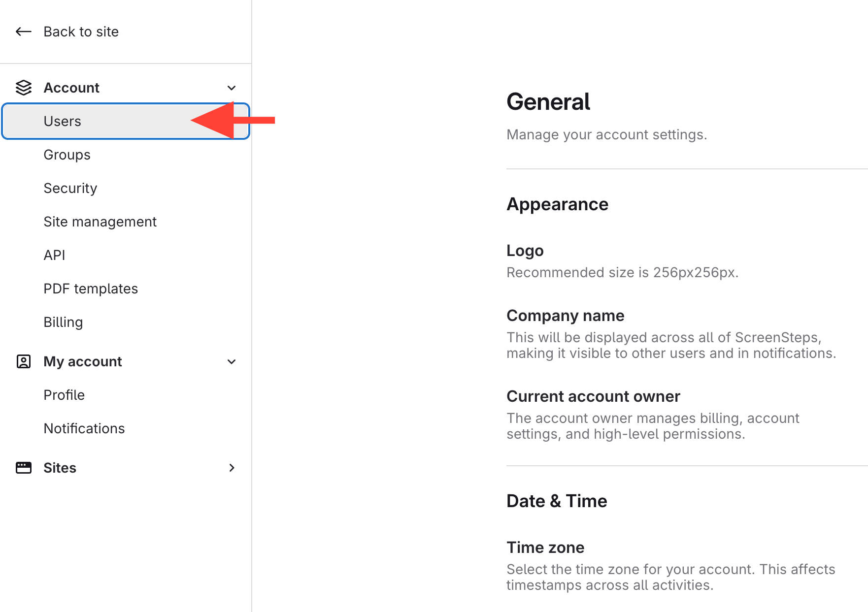Open Notifications settings
The width and height of the screenshot is (868, 612).
[x=84, y=428]
